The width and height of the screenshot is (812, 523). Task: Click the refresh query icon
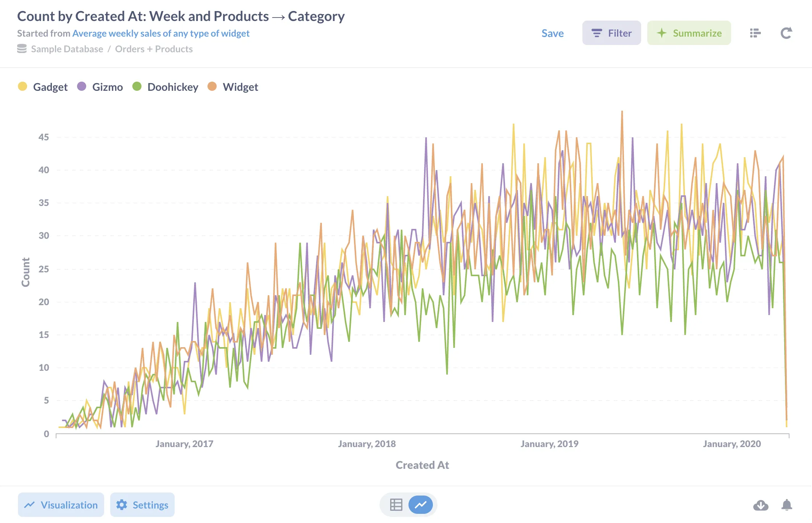[x=785, y=33]
